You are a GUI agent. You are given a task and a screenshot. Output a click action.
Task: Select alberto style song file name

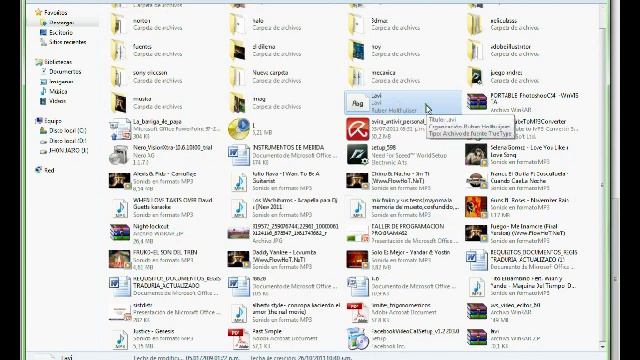coord(296,308)
